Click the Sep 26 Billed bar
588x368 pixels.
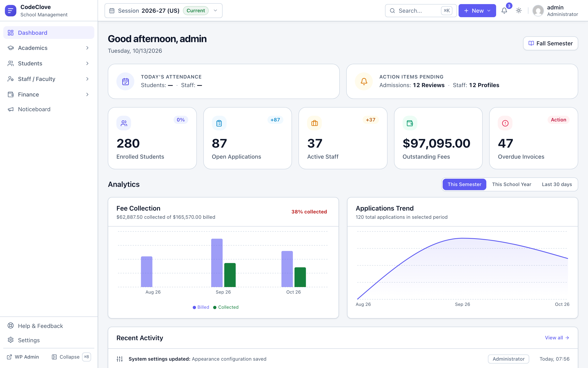(x=217, y=263)
